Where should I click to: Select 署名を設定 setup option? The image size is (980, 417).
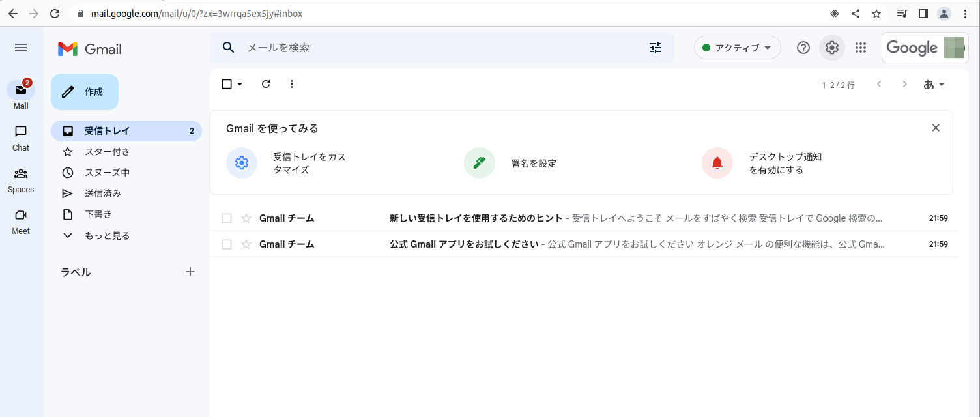click(533, 164)
